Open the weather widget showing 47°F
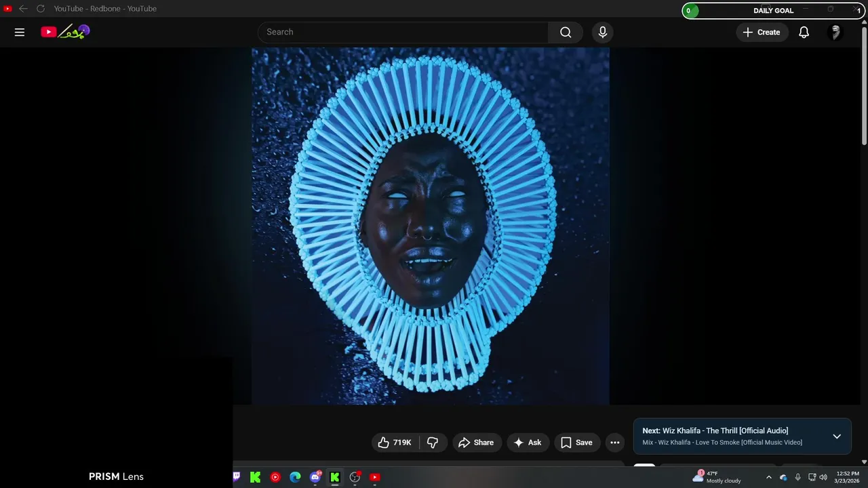 [x=717, y=477]
